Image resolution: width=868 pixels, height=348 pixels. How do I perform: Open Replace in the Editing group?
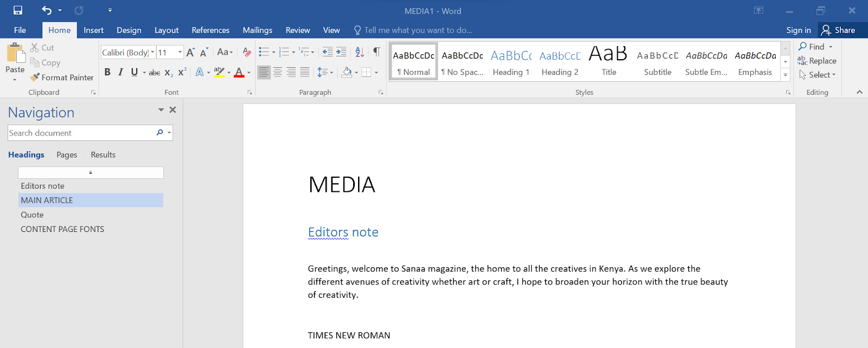[817, 61]
